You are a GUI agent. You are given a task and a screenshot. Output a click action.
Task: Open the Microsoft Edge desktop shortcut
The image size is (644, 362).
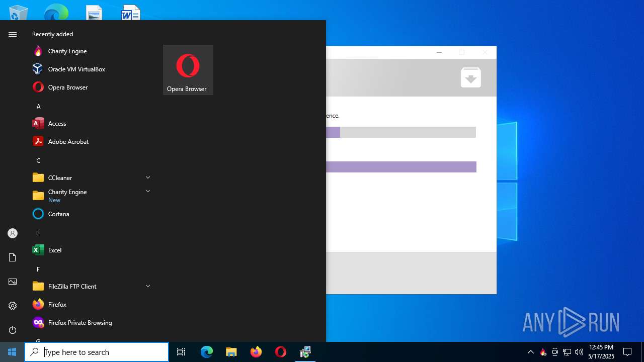pyautogui.click(x=56, y=12)
